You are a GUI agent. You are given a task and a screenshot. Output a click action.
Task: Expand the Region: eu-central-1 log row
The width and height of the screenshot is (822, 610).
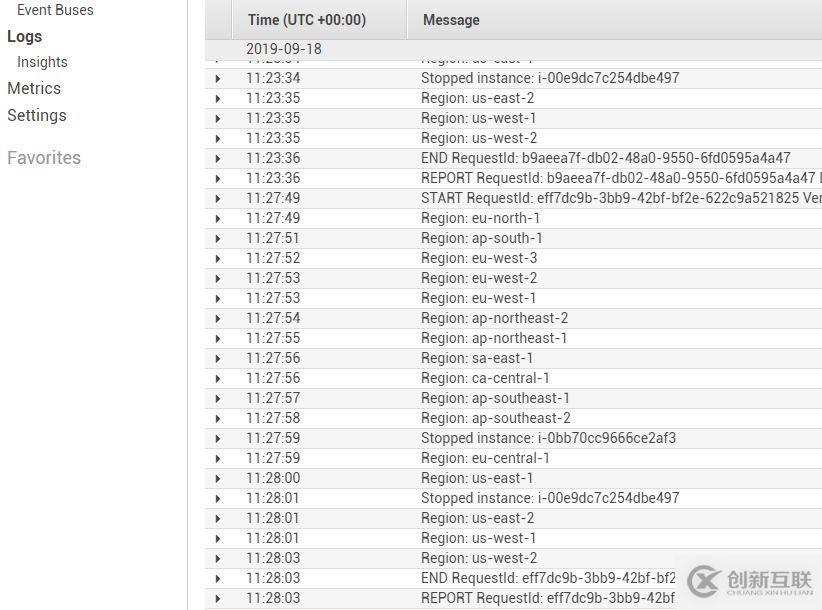click(218, 459)
